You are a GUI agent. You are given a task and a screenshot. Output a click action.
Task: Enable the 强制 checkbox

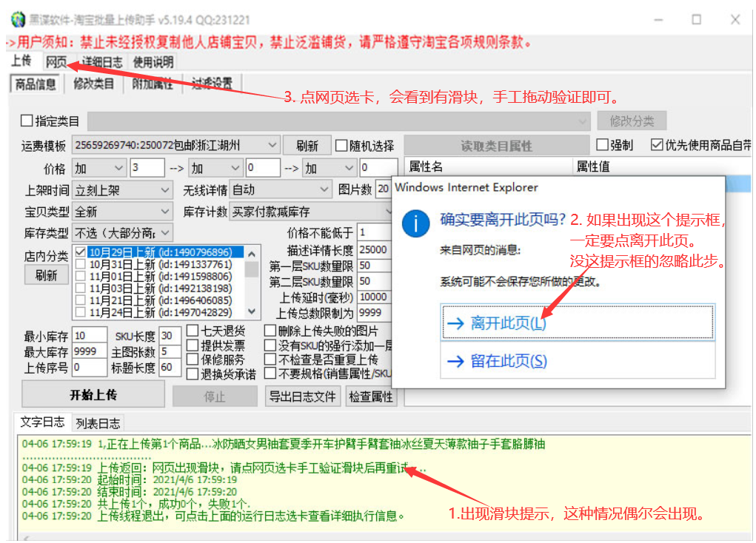pyautogui.click(x=602, y=144)
